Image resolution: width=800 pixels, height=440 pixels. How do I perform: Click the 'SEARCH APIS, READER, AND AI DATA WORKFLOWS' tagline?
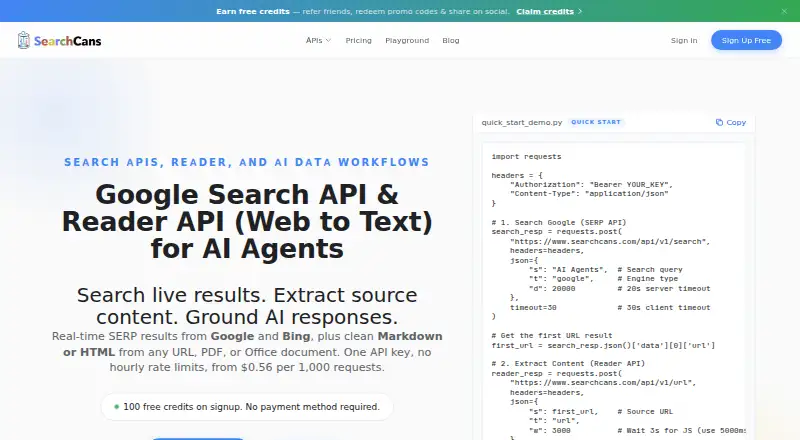(x=247, y=162)
